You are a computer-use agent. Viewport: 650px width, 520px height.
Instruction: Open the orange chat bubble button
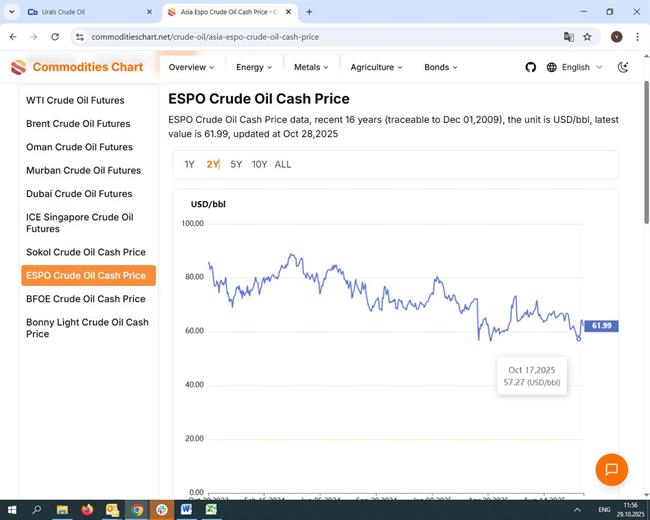(x=611, y=469)
